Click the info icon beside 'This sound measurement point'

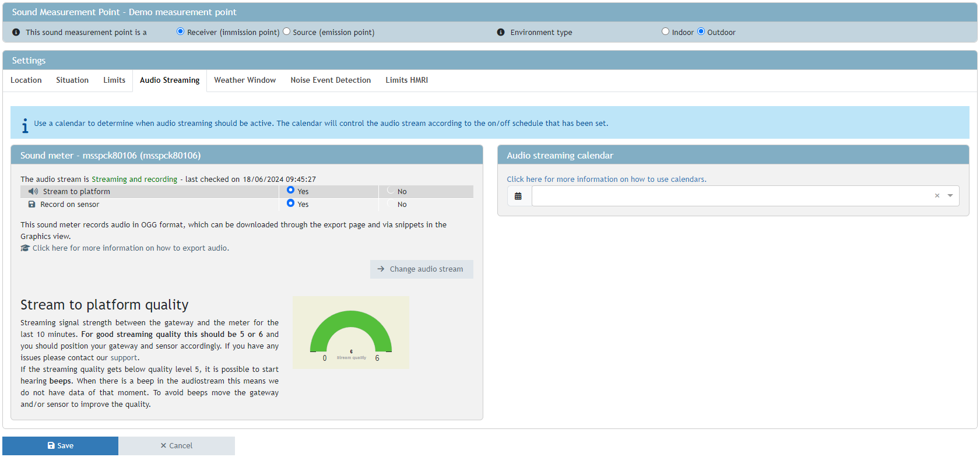pyautogui.click(x=16, y=33)
